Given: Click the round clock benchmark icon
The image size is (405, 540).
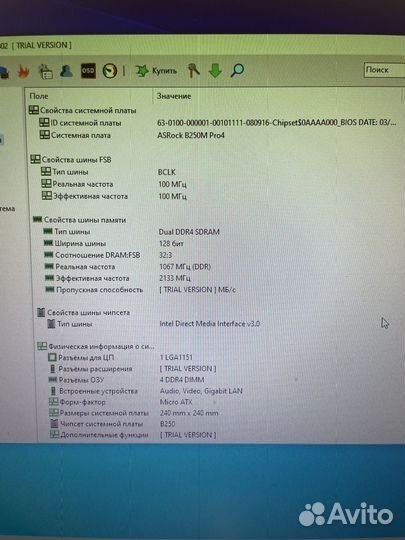Looking at the screenshot, I should click(x=110, y=71).
